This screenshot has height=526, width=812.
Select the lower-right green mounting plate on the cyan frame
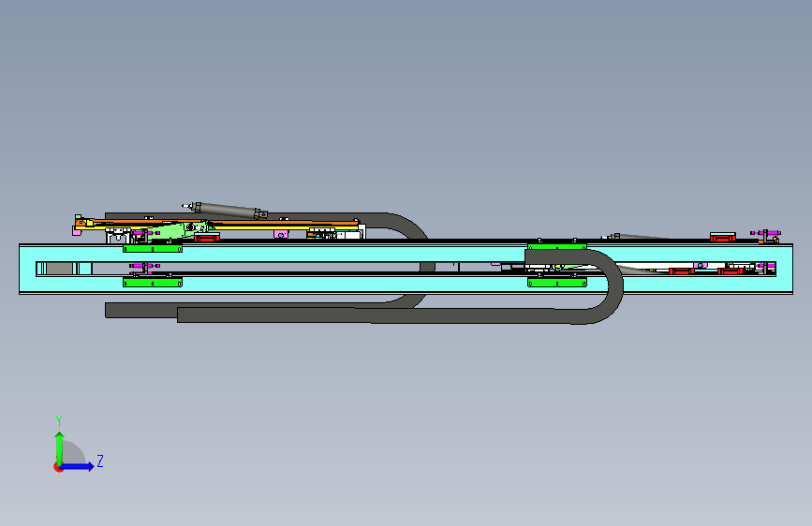(557, 283)
